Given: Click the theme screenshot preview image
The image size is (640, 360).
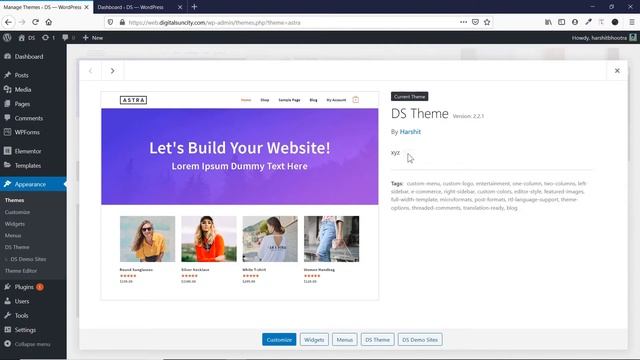Looking at the screenshot, I should pyautogui.click(x=240, y=196).
